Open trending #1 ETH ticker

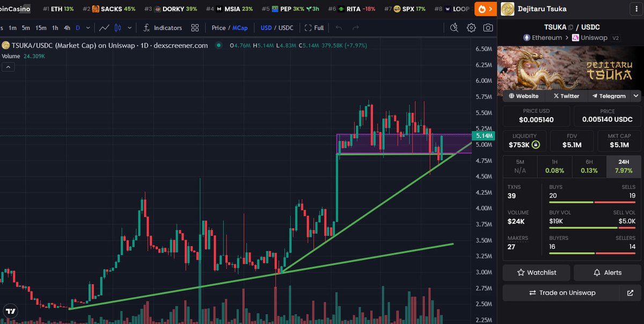[x=58, y=9]
